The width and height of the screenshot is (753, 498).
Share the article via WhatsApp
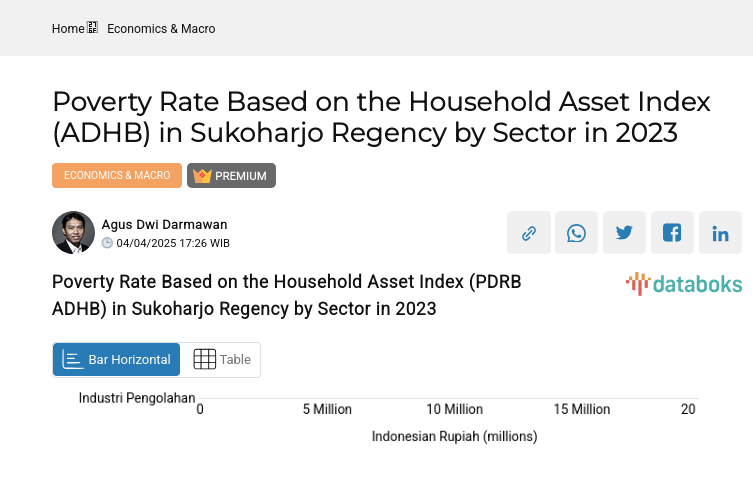[x=576, y=233]
